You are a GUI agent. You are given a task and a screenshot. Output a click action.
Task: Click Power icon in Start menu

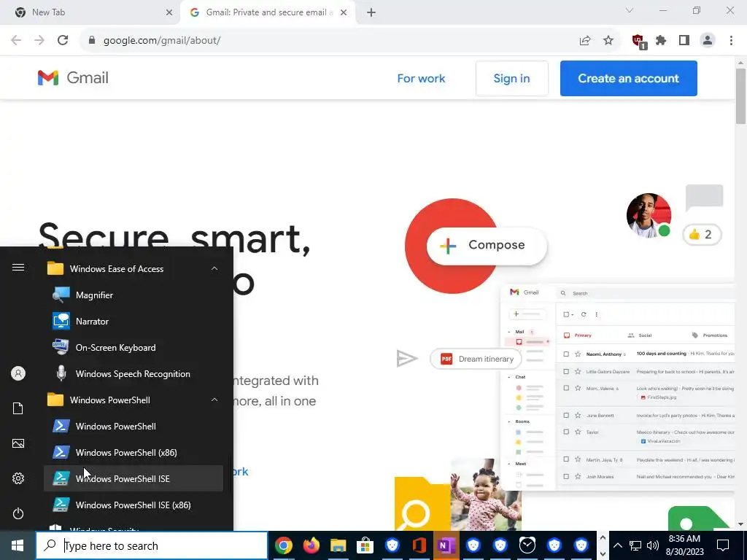(x=18, y=513)
